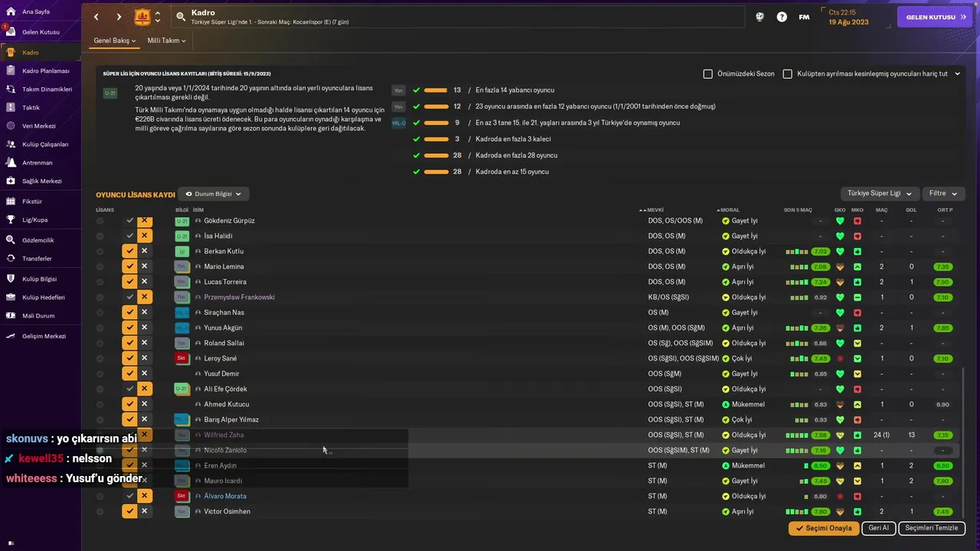Sort by Moral column header
The width and height of the screenshot is (980, 551).
(x=729, y=210)
